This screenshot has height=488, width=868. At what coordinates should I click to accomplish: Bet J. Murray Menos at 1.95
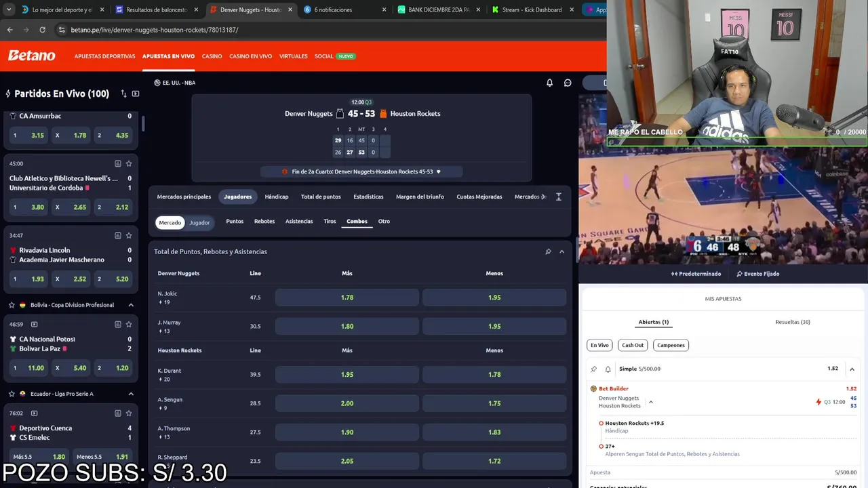(494, 326)
